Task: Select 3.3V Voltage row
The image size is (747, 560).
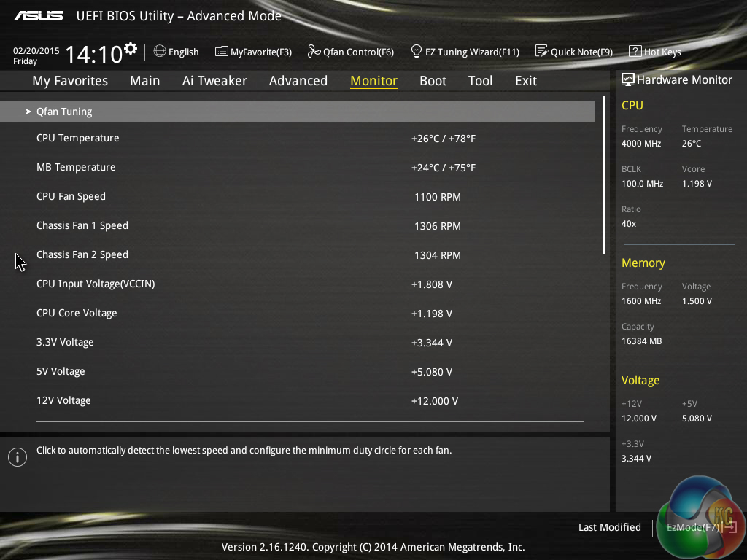Action: [298, 343]
